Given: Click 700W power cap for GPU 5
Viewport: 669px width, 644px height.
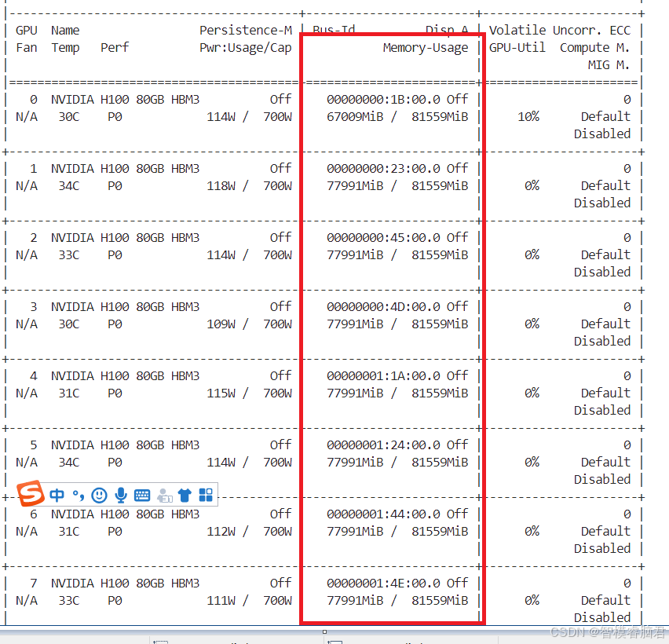Looking at the screenshot, I should 278,463.
